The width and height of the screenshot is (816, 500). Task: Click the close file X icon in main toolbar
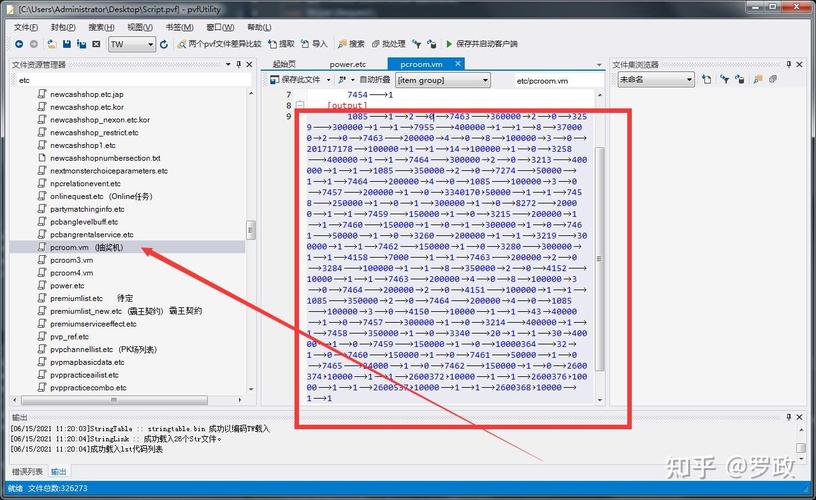tap(96, 44)
